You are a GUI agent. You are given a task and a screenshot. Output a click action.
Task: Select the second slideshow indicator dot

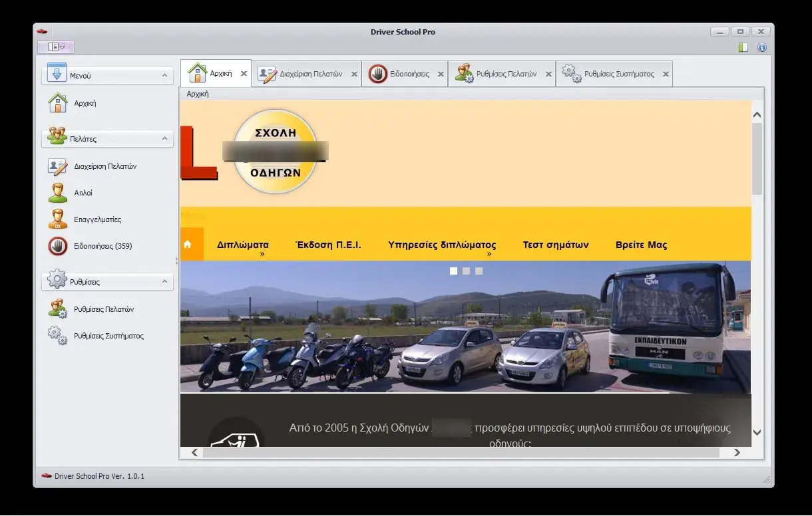point(466,271)
